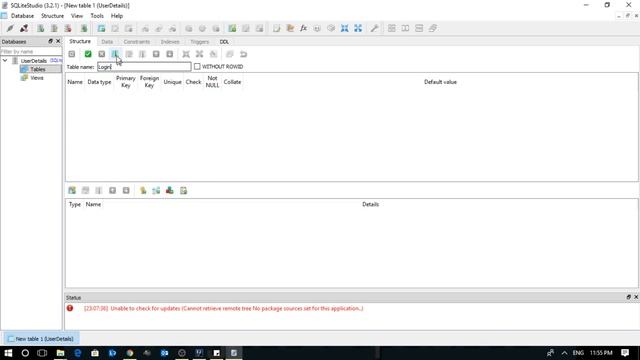Add a table foreign key constraint icon
This screenshot has width=640, height=360.
156,190
